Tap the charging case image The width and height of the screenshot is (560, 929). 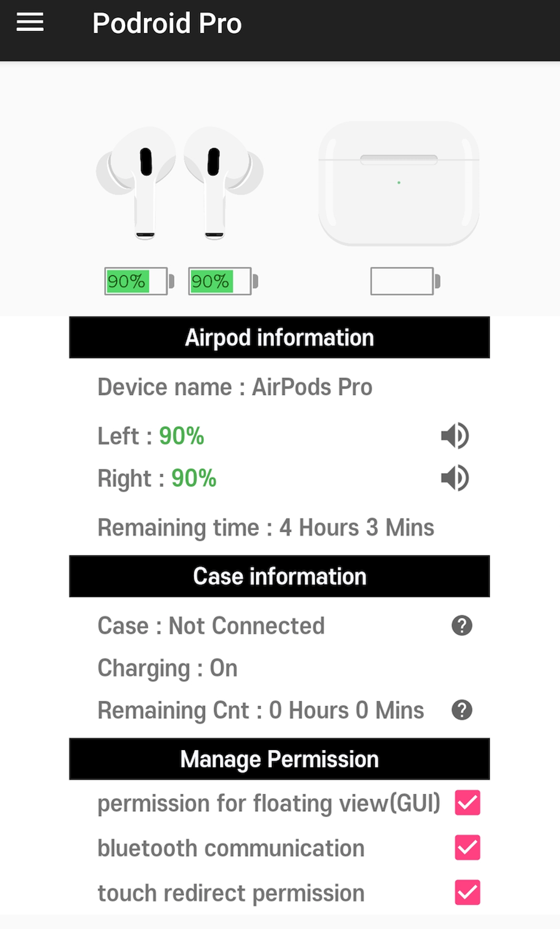point(399,183)
